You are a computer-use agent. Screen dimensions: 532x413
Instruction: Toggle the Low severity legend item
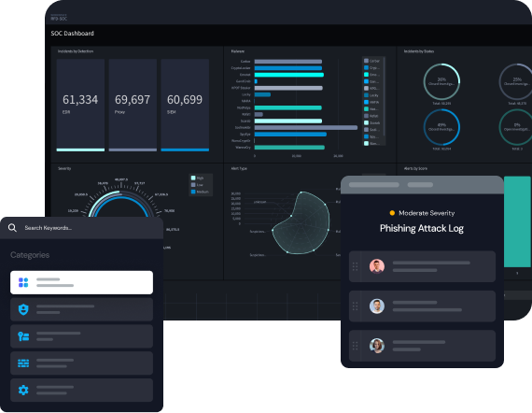pos(197,185)
